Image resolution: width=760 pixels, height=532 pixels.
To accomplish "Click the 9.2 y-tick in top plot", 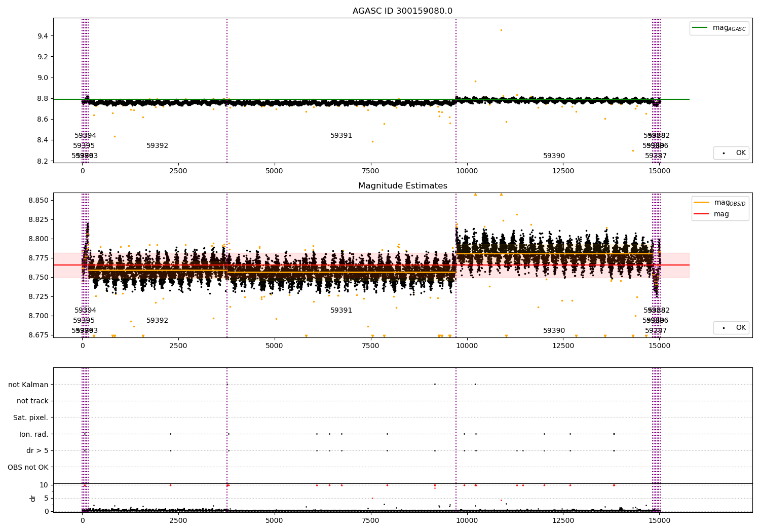I will [43, 57].
